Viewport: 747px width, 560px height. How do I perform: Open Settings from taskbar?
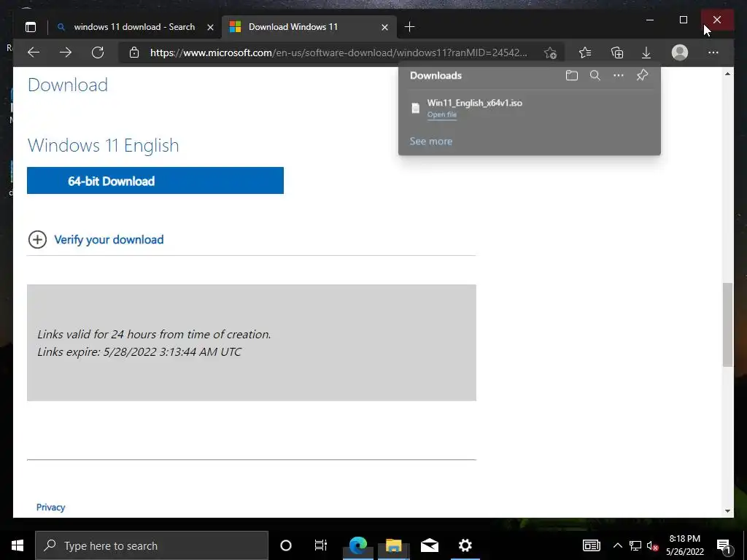pos(465,545)
